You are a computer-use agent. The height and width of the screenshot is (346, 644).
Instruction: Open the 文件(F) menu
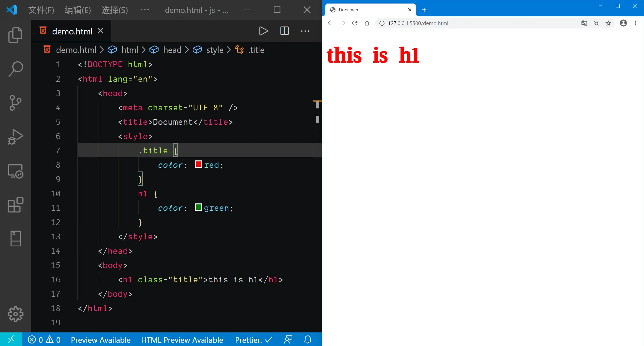pyautogui.click(x=41, y=10)
